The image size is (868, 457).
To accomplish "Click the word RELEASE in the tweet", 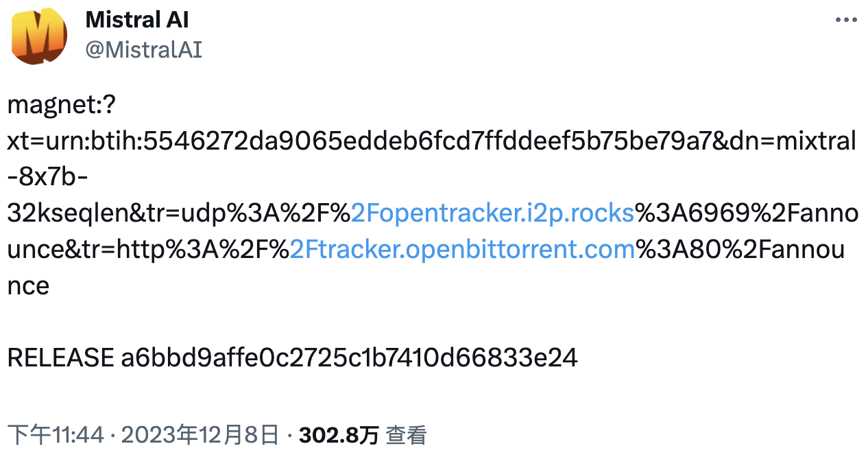I will [60, 358].
